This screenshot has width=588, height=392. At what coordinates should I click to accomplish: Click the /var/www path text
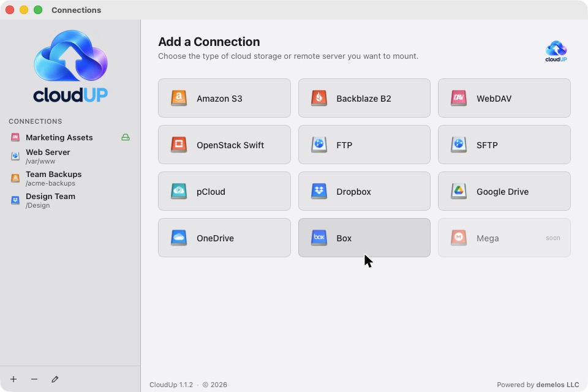click(40, 161)
